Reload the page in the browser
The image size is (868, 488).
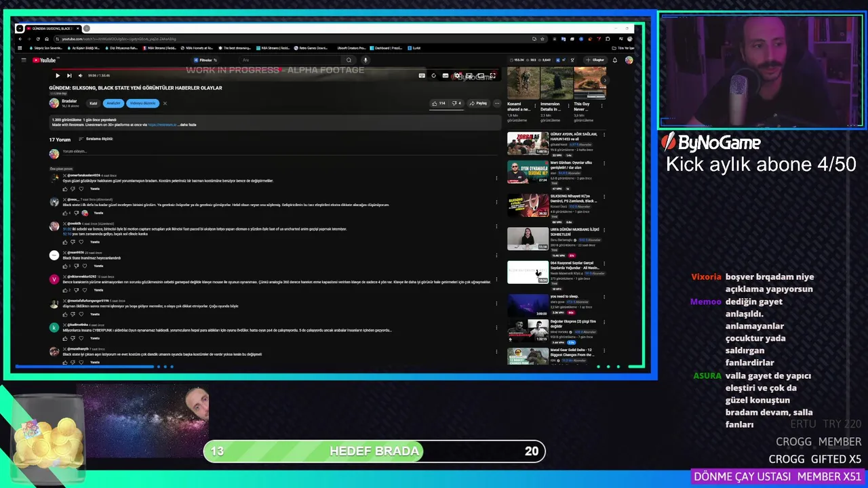[39, 39]
